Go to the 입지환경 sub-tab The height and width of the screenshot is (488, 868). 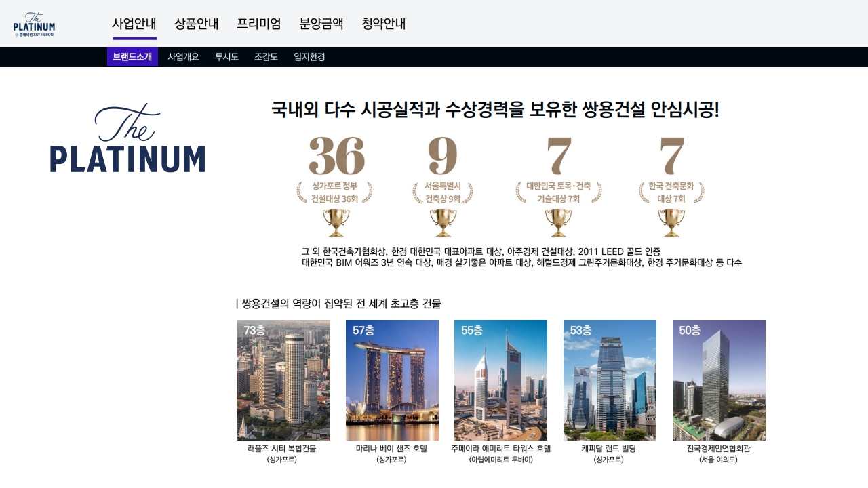click(309, 57)
